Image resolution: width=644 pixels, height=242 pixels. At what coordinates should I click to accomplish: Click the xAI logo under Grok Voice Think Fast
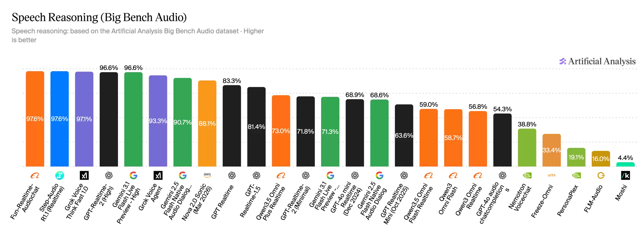[x=84, y=175]
